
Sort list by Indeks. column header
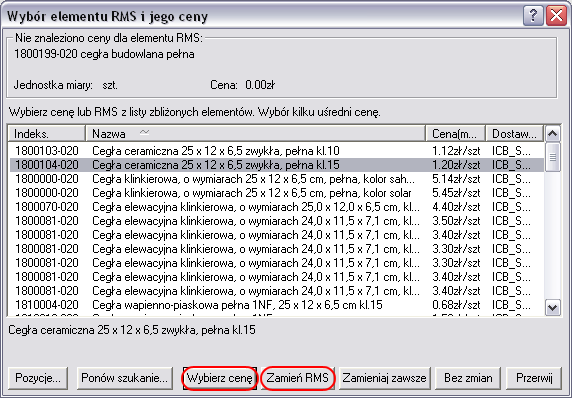[46, 134]
